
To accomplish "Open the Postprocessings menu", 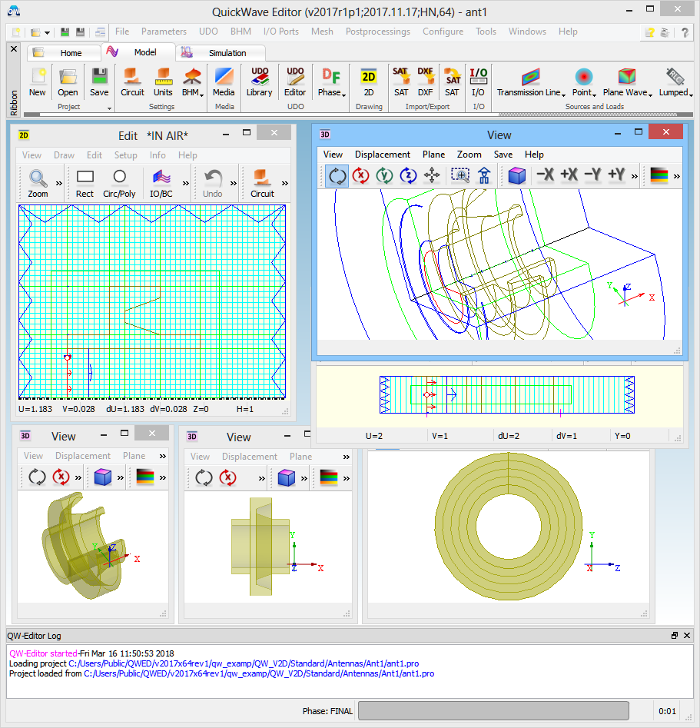I will tap(377, 32).
